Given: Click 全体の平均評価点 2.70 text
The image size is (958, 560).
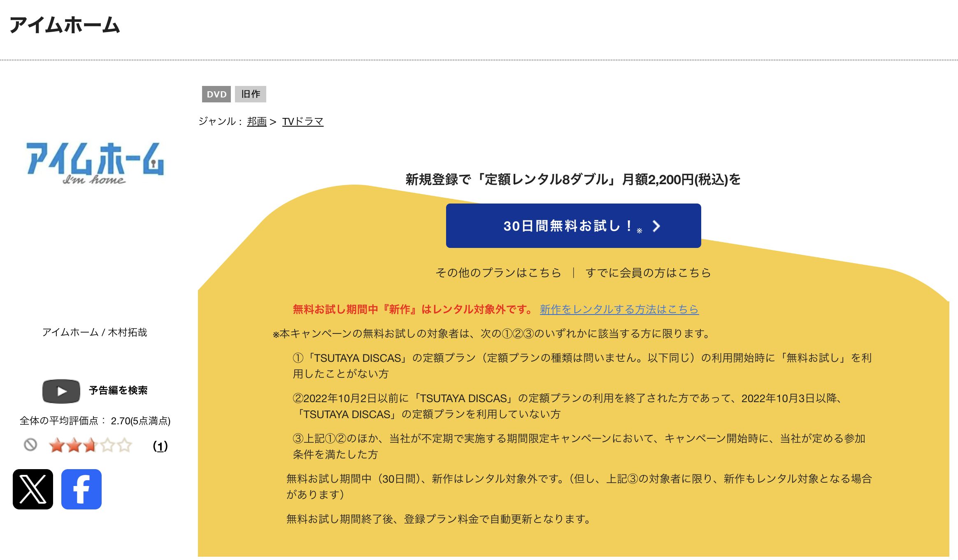Looking at the screenshot, I should tap(95, 421).
